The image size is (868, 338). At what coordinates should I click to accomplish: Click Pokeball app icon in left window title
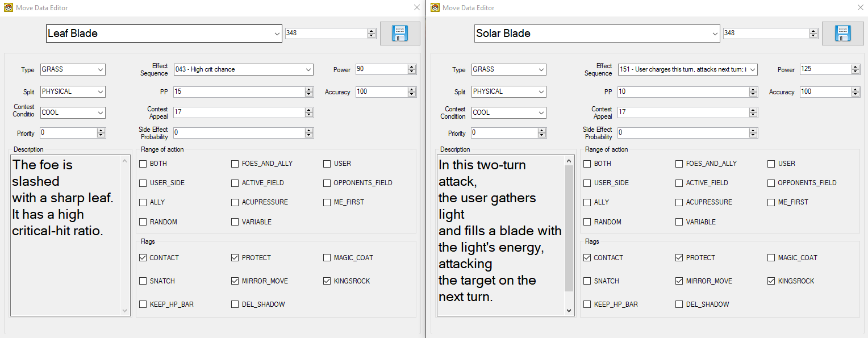(7, 8)
